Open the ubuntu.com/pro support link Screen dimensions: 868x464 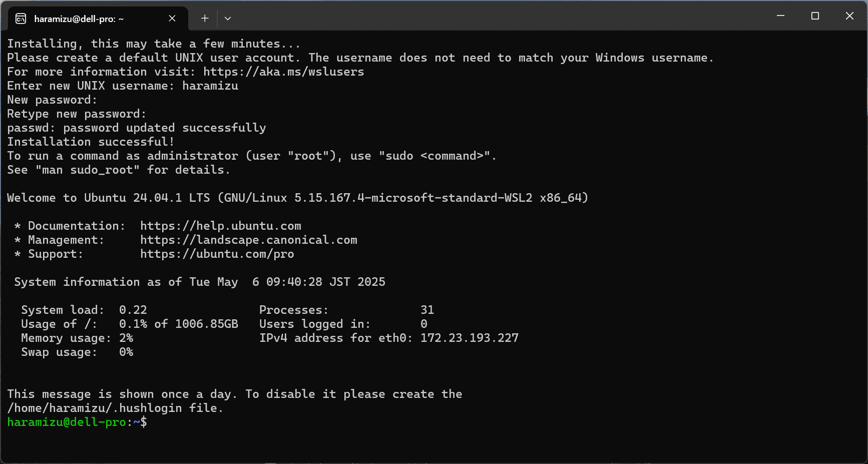[x=217, y=254]
